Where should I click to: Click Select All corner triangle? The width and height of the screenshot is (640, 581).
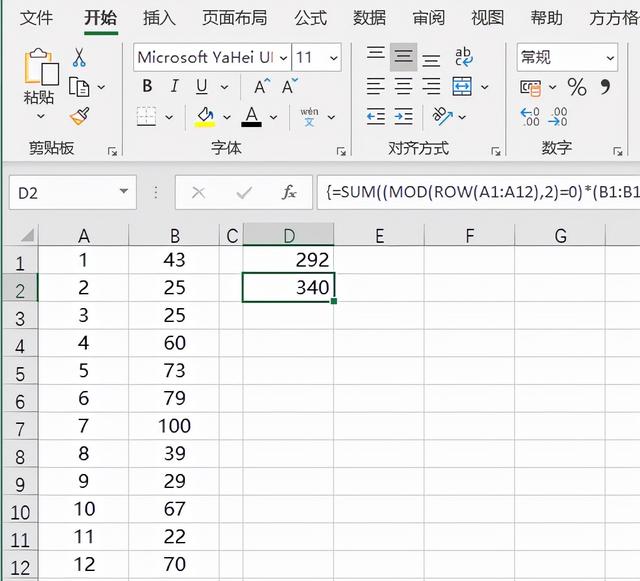(x=27, y=235)
